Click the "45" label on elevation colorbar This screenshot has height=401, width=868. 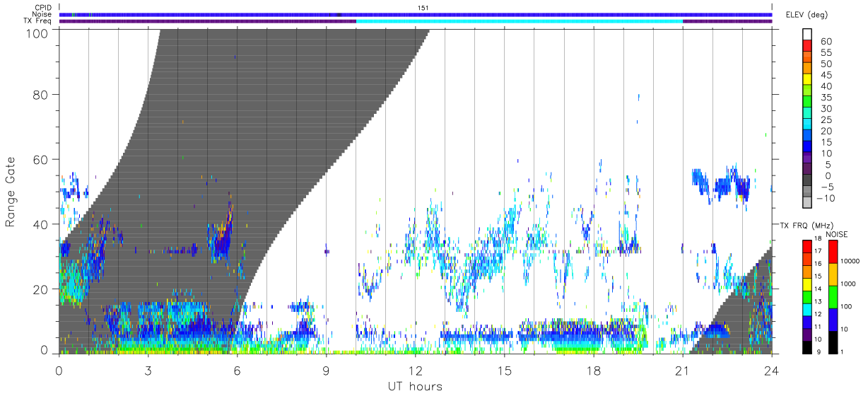(826, 75)
